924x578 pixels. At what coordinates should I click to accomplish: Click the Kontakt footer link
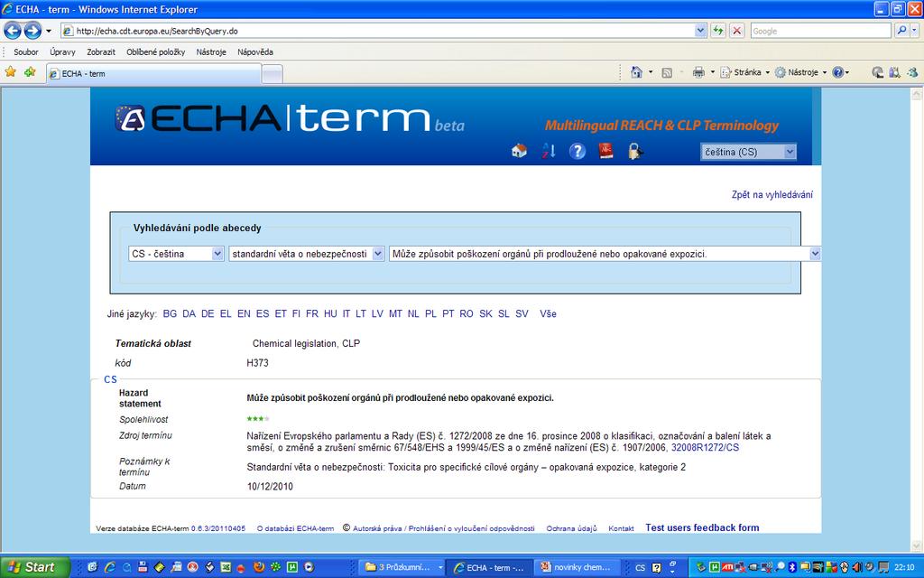point(621,528)
